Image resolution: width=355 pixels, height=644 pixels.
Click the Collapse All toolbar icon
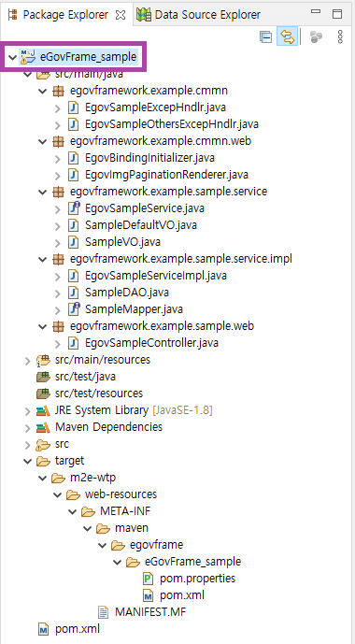(266, 37)
